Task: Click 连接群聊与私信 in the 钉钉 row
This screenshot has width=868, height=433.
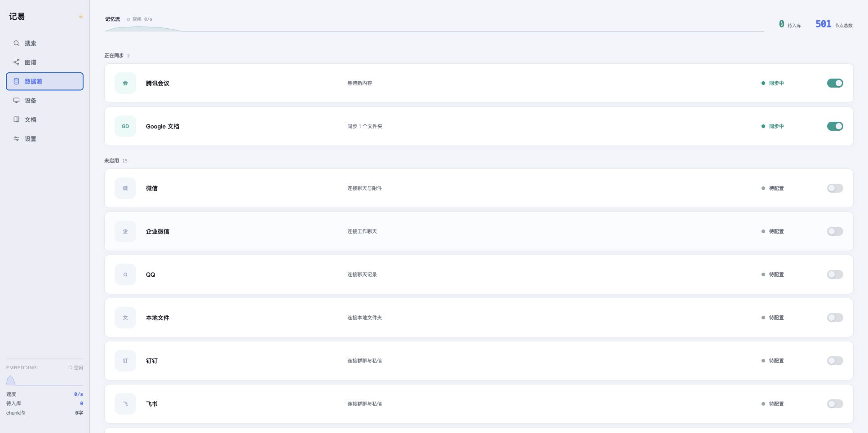Action: tap(364, 361)
